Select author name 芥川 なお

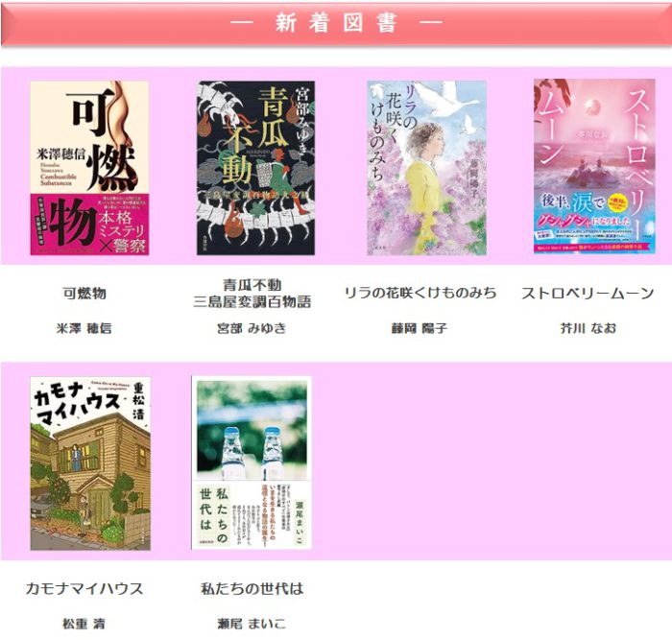588,328
